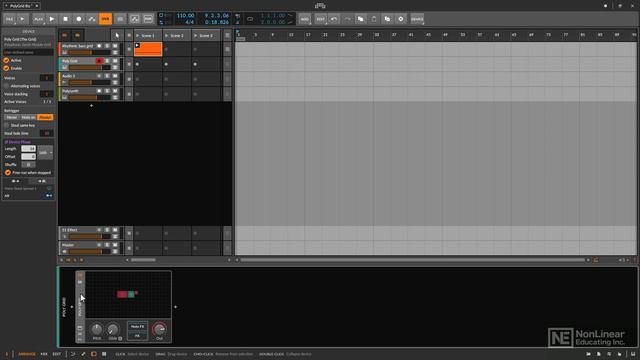Click the Voices number field
The width and height of the screenshot is (640, 360).
[47, 78]
